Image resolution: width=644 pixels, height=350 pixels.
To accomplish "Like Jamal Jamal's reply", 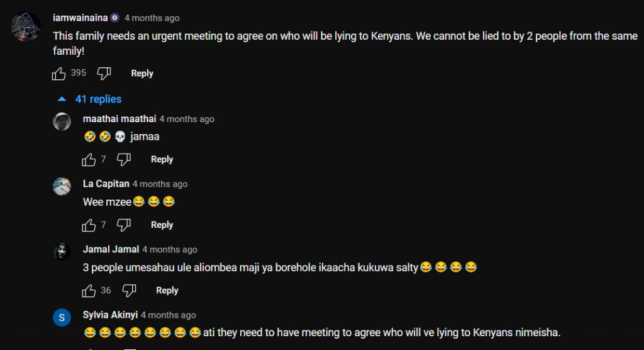I will click(89, 291).
